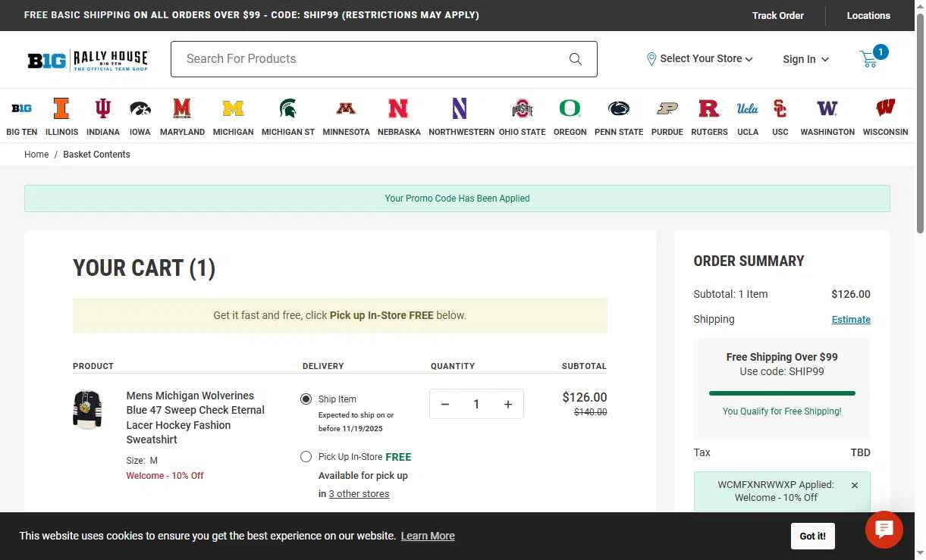
Task: Select the Oregon O logo
Action: [570, 108]
